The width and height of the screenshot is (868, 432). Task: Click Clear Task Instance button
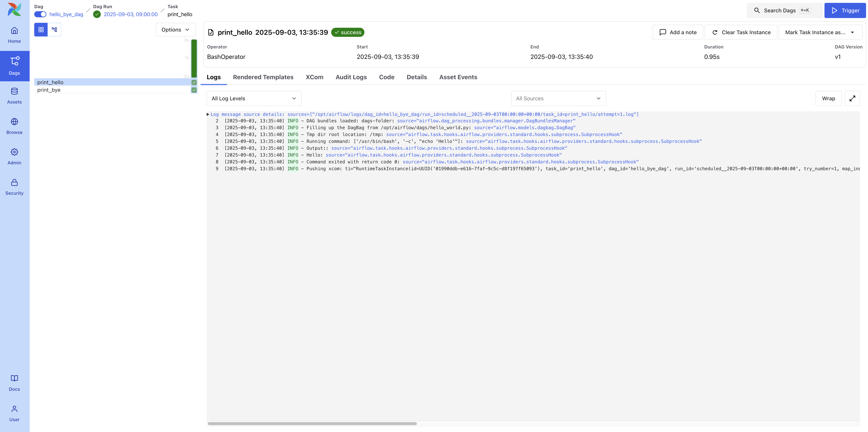pyautogui.click(x=741, y=32)
